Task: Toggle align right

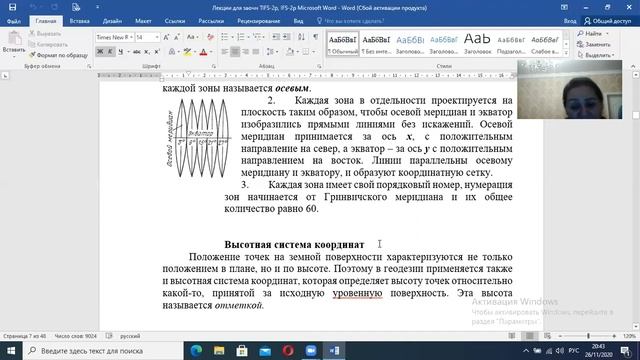Action: point(245,52)
